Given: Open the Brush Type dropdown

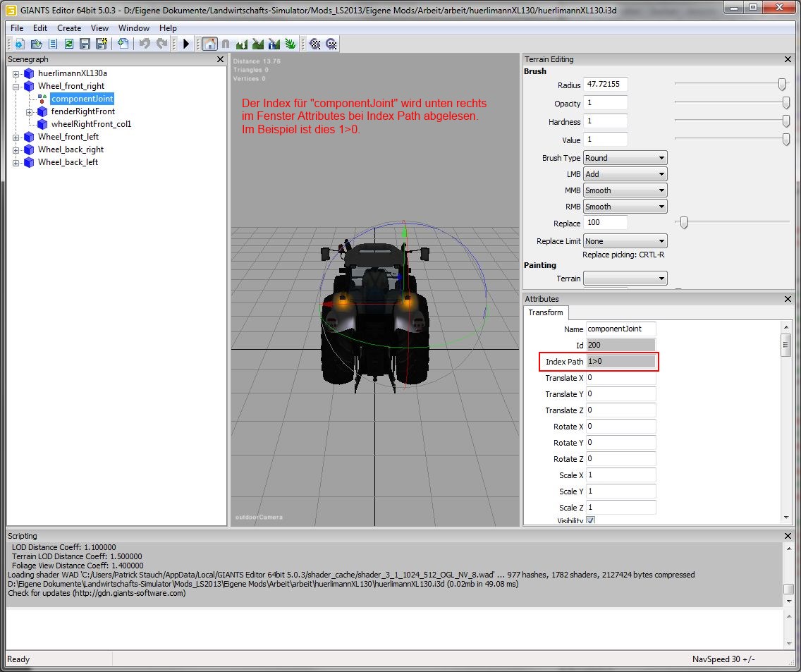Looking at the screenshot, I should tap(625, 158).
